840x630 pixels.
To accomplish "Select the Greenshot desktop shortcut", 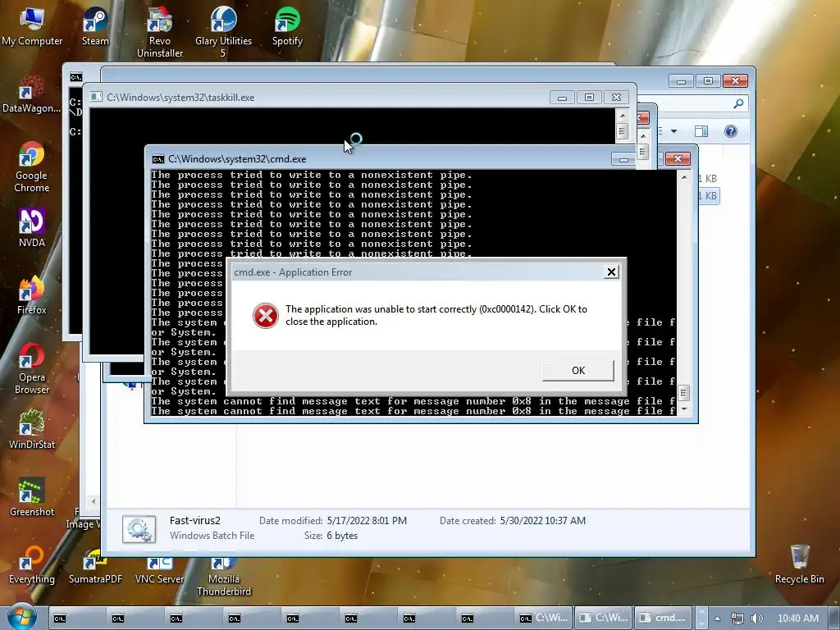I will coord(32,497).
